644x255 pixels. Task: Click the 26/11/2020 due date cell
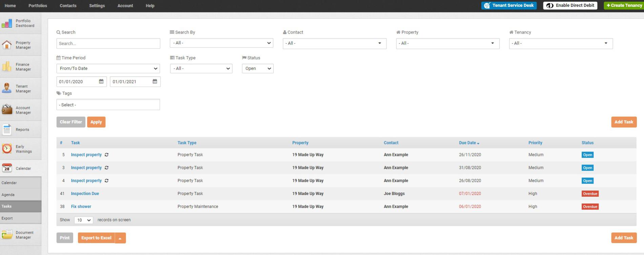[x=470, y=155]
